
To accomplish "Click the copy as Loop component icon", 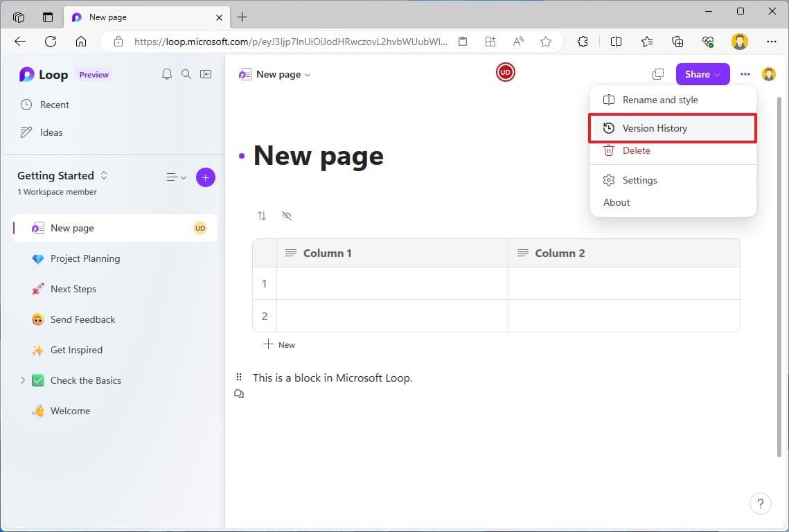I will pos(658,74).
